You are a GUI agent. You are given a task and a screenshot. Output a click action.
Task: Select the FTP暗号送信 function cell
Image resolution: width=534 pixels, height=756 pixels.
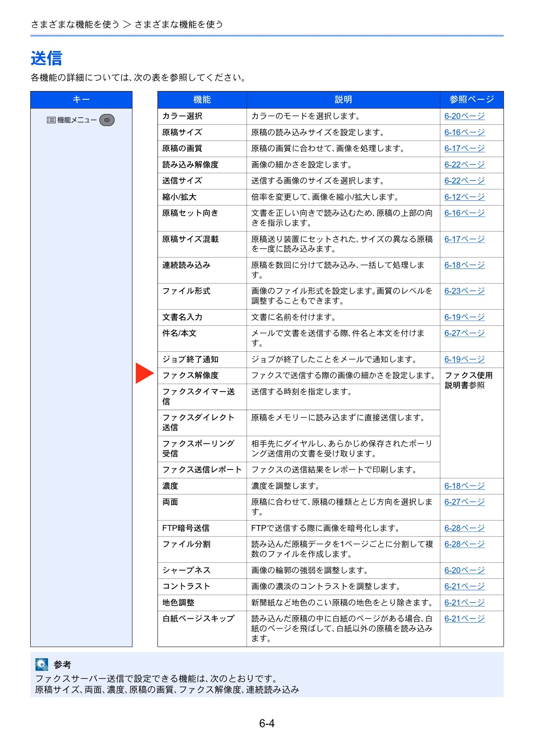pos(202,528)
